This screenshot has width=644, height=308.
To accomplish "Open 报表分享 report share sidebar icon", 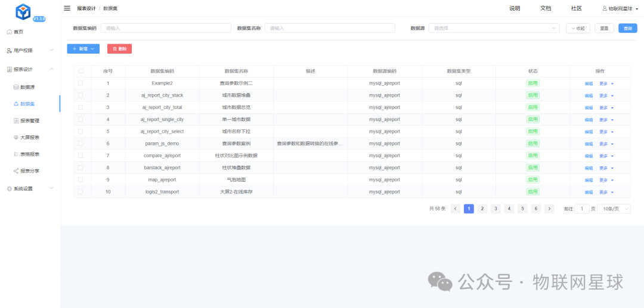I will (16, 171).
